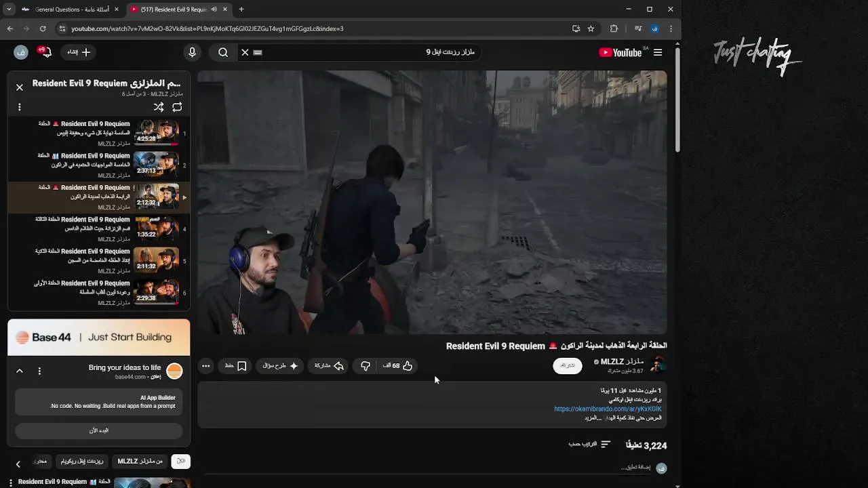Share the video
868x488 pixels.
point(330,366)
